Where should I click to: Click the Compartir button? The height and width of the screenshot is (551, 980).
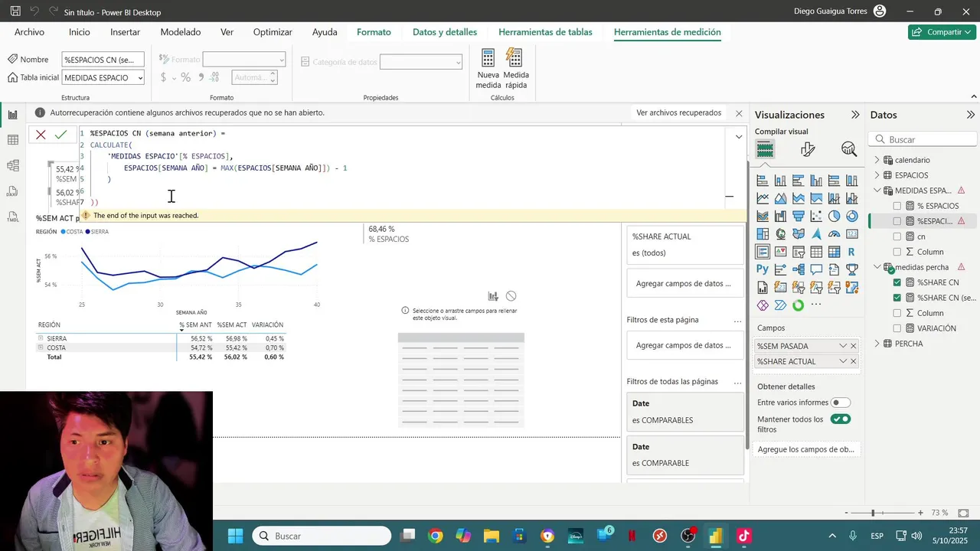(942, 32)
